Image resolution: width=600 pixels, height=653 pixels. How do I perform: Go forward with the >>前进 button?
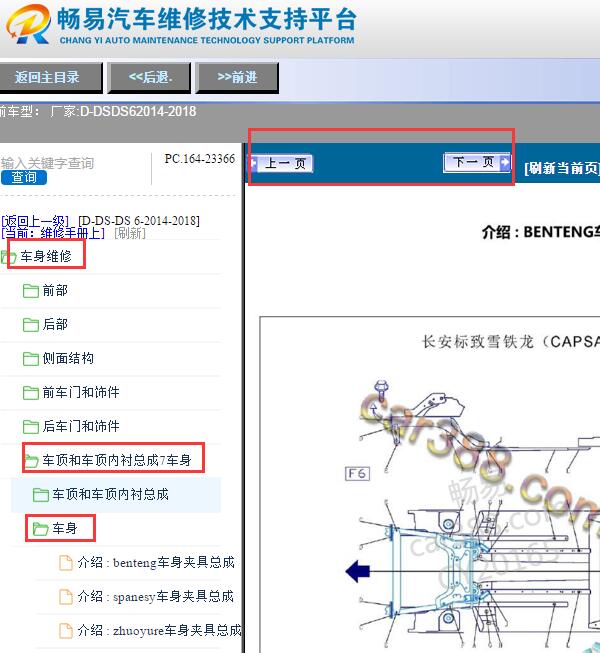[x=237, y=77]
